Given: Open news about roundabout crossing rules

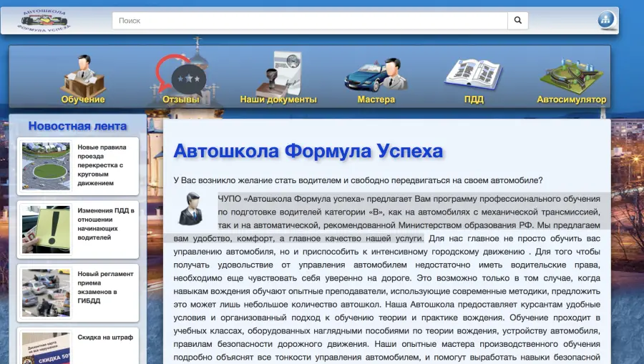Looking at the screenshot, I should pos(102,165).
